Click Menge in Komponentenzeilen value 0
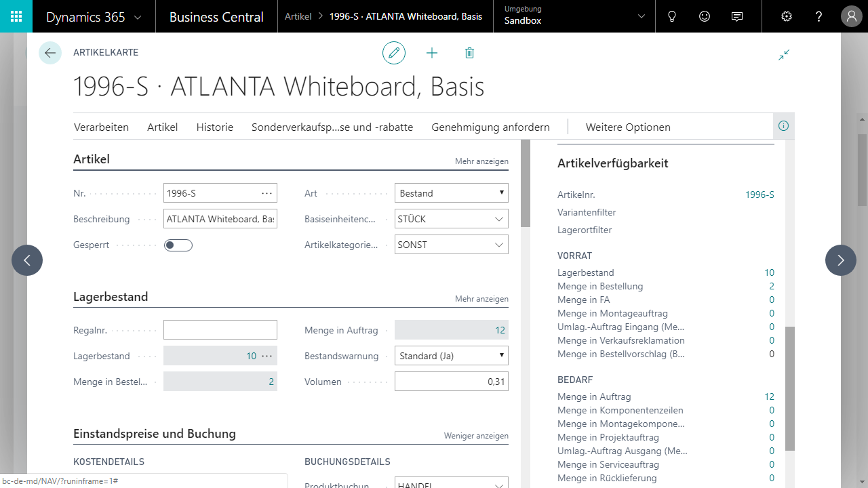Viewport: 868px width, 488px height. pyautogui.click(x=772, y=410)
